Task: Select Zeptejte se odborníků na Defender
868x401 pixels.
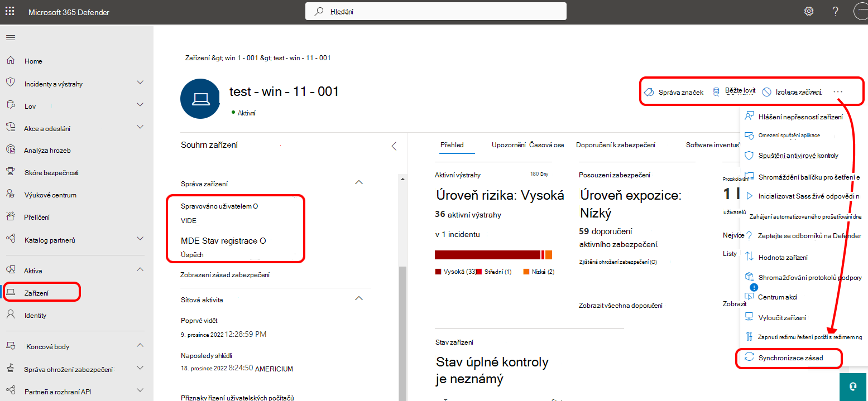Action: 809,236
